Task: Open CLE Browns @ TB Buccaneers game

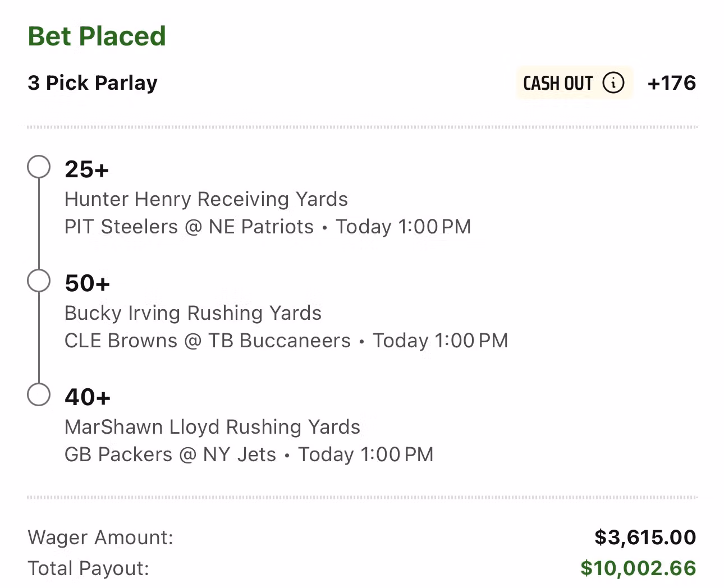Action: pyautogui.click(x=208, y=341)
